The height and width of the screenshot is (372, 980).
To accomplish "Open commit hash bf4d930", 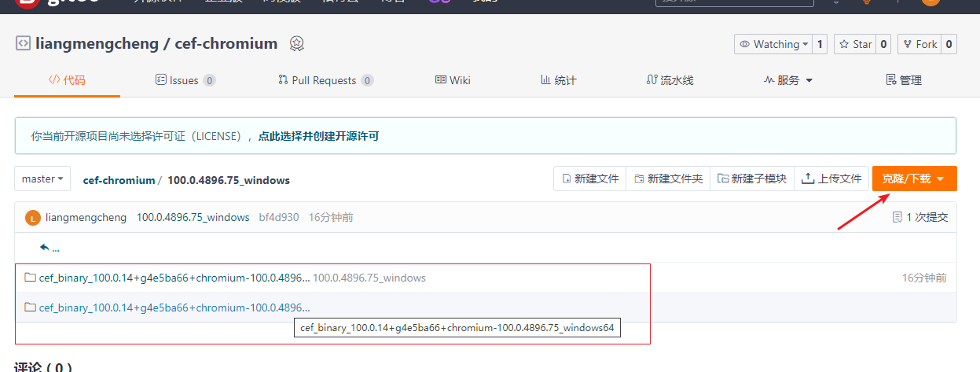I will [x=279, y=217].
